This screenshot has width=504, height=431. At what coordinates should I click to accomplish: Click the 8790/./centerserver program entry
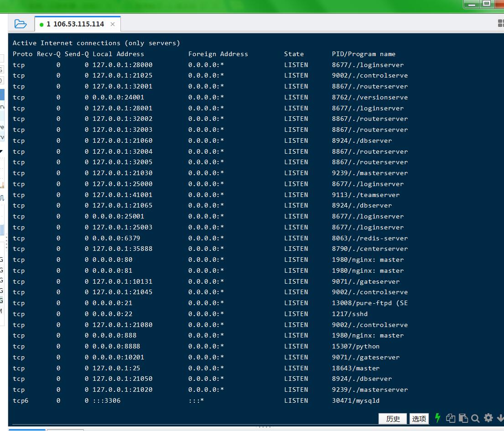pos(369,249)
